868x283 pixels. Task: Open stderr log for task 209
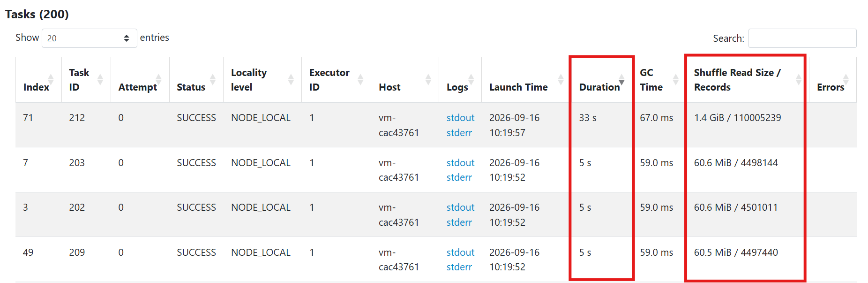(x=459, y=267)
